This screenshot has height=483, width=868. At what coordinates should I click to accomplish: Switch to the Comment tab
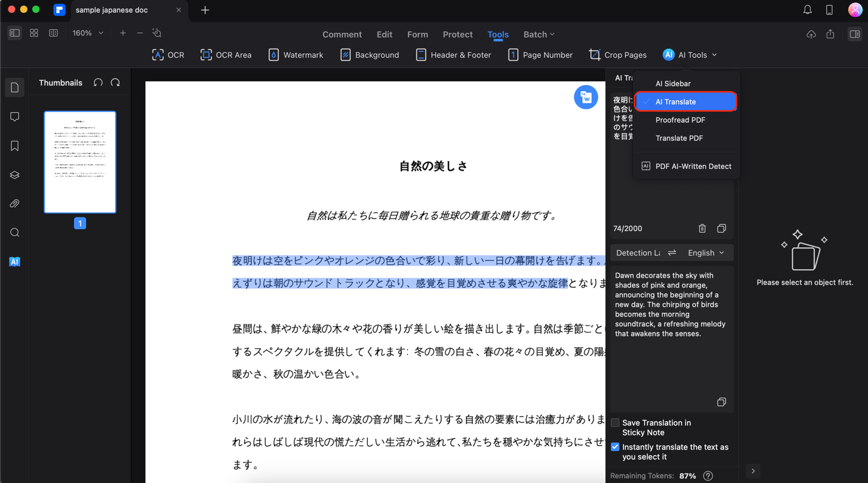pos(342,35)
